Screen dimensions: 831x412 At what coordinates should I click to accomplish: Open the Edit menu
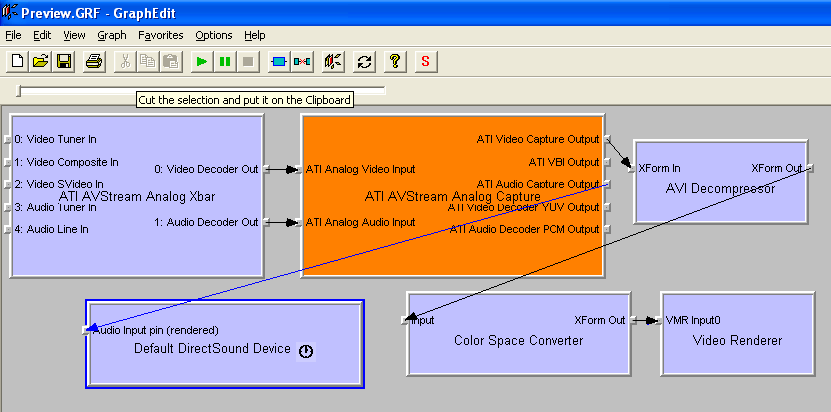click(42, 36)
